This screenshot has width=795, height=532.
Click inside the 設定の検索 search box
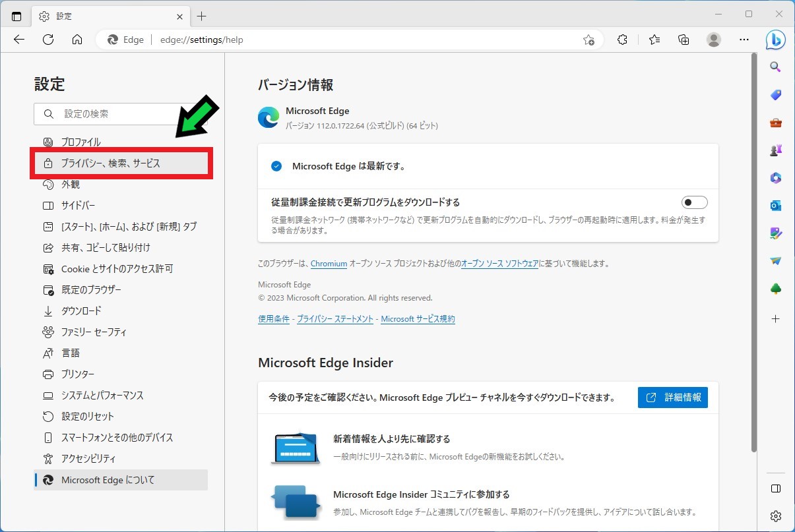106,114
